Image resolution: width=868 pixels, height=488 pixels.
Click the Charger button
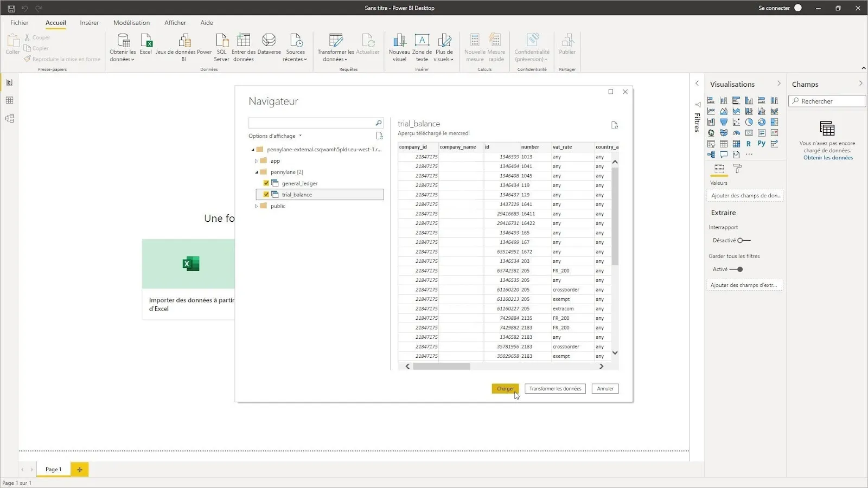click(505, 389)
